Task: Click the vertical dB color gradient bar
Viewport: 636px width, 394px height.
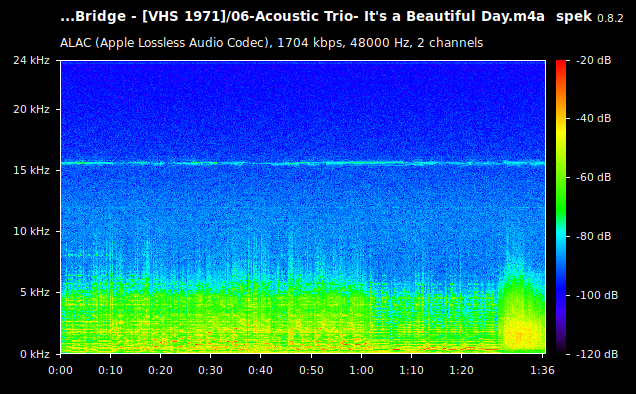Action: 561,207
